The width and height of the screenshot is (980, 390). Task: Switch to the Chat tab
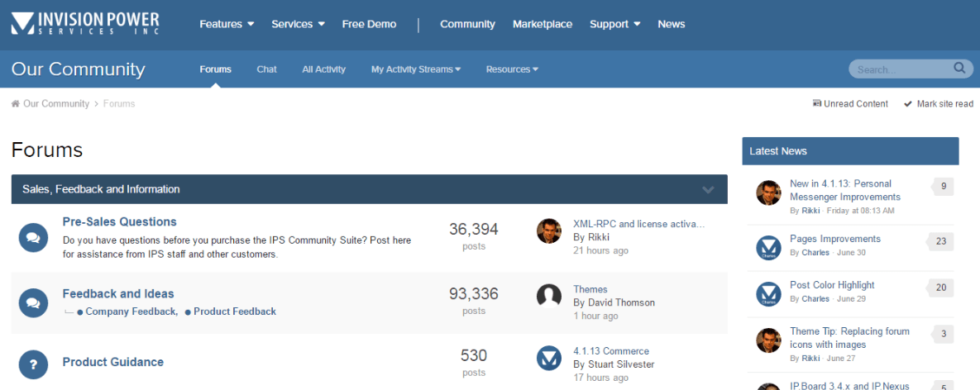(267, 69)
